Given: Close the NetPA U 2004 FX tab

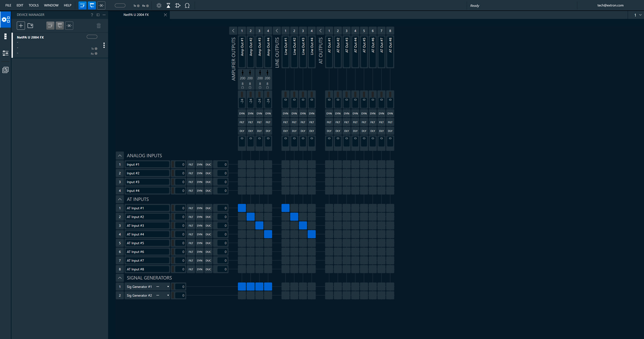Looking at the screenshot, I should 165,15.
